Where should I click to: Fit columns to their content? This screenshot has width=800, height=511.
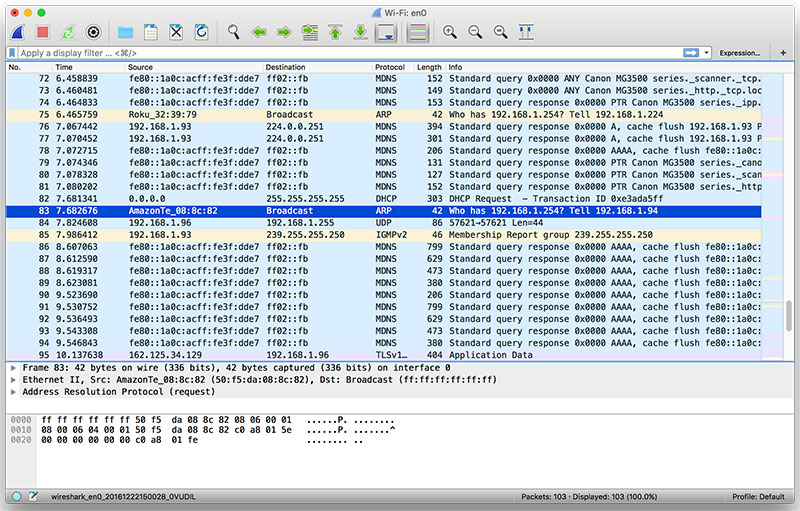[x=526, y=33]
